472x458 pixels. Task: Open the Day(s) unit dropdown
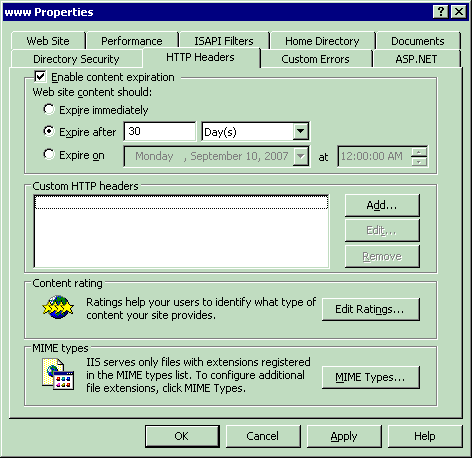coord(300,131)
